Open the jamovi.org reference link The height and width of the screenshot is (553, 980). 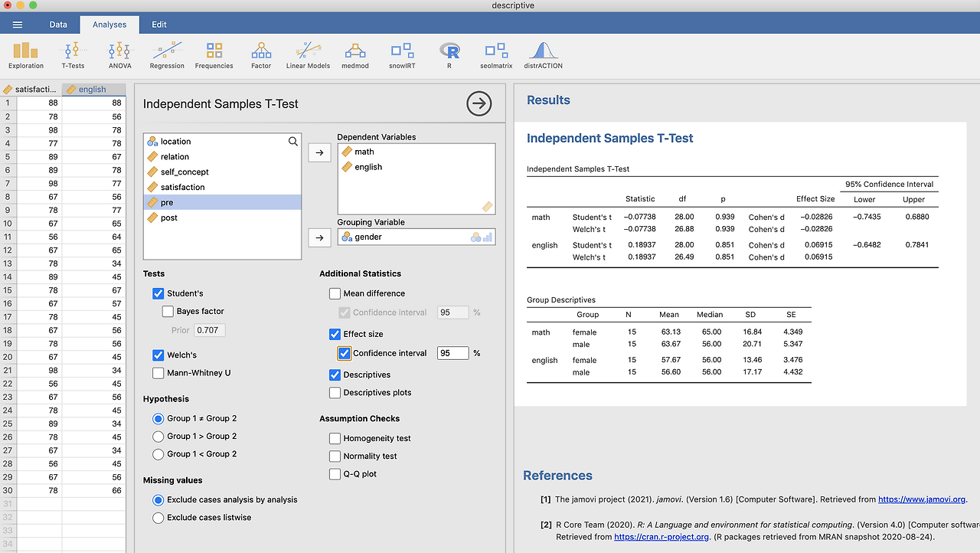point(922,499)
